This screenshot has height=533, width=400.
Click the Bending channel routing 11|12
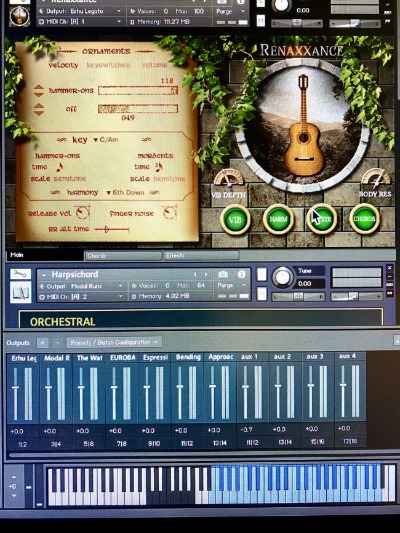click(187, 443)
